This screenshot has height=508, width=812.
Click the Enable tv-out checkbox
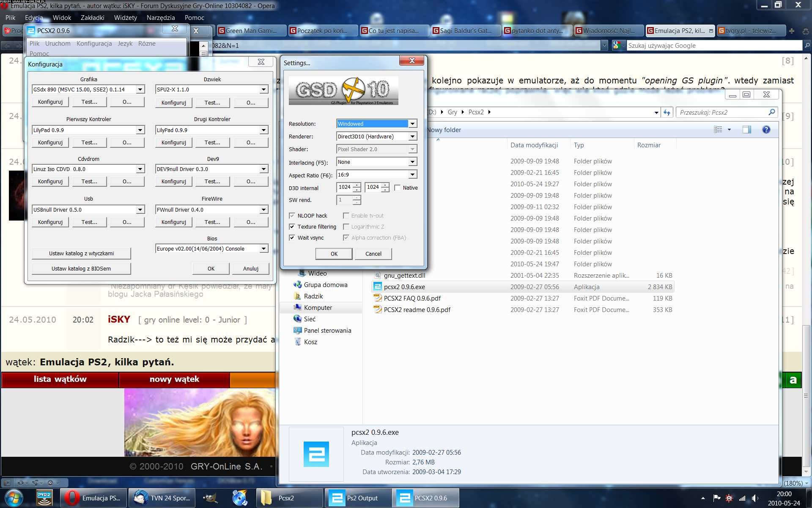click(x=346, y=215)
